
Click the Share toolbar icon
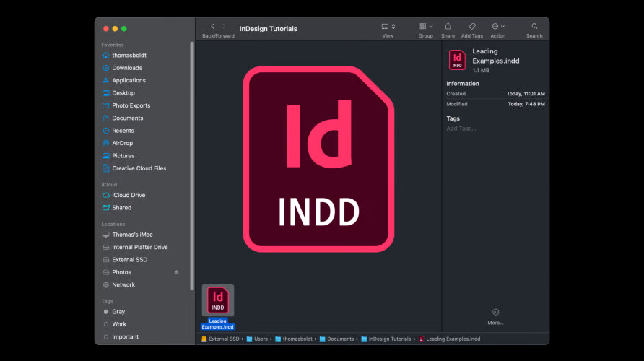click(x=448, y=26)
